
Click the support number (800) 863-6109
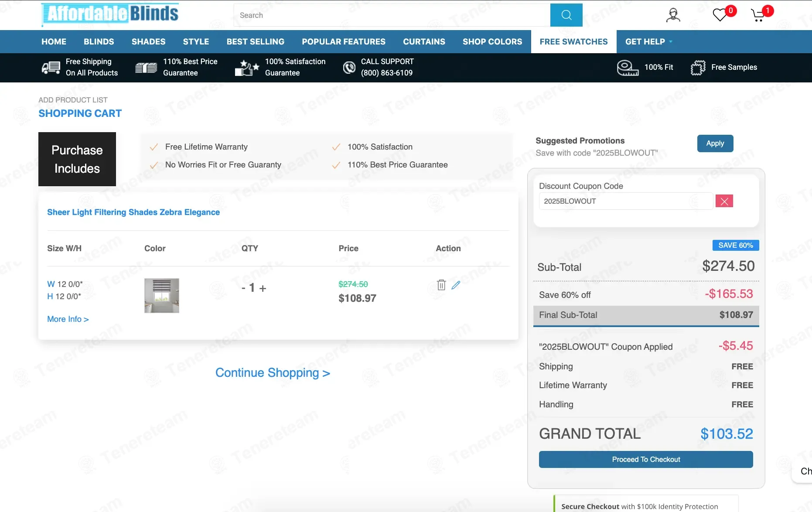point(387,73)
